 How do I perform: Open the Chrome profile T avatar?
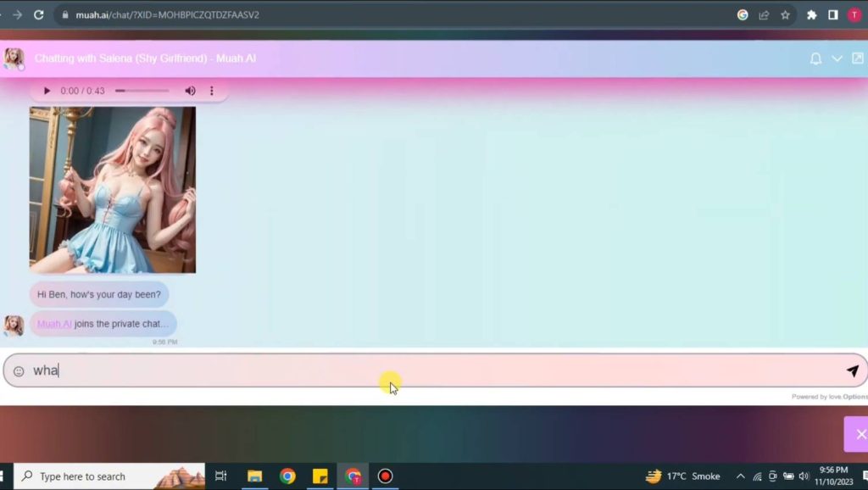[x=854, y=15]
